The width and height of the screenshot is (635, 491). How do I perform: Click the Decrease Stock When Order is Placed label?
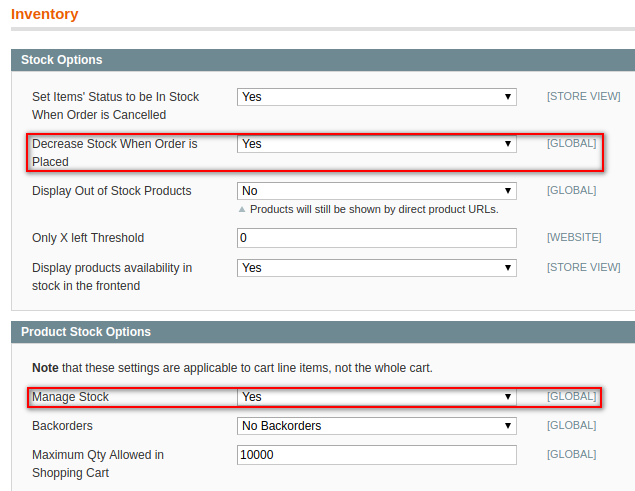(114, 152)
